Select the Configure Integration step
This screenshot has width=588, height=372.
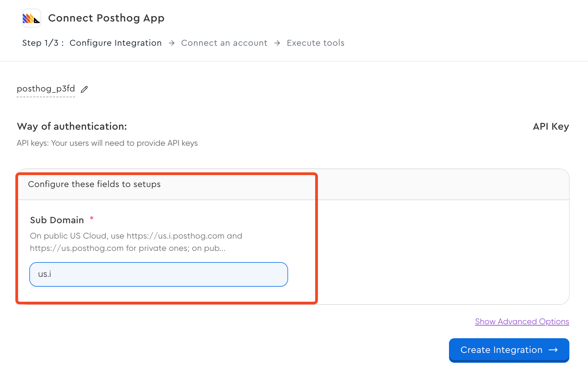coord(115,43)
